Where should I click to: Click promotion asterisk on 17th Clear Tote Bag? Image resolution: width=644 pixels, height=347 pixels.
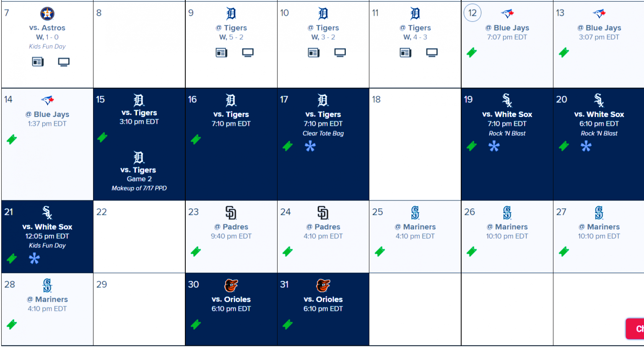pos(310,146)
